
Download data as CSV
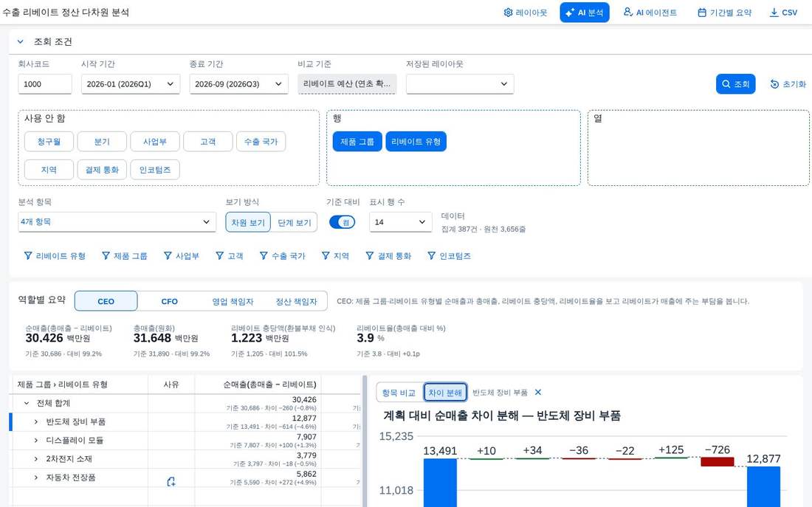[783, 13]
